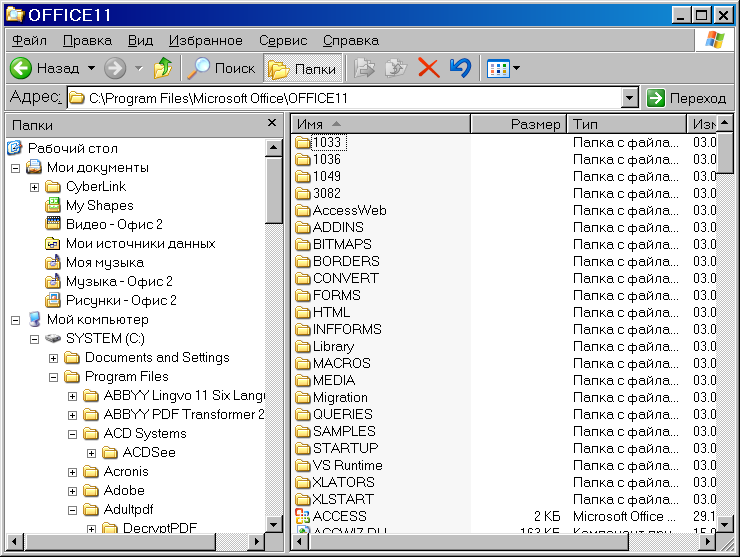Select the ACCESS Microsoft Office file icon
The width and height of the screenshot is (740, 557).
coord(303,516)
